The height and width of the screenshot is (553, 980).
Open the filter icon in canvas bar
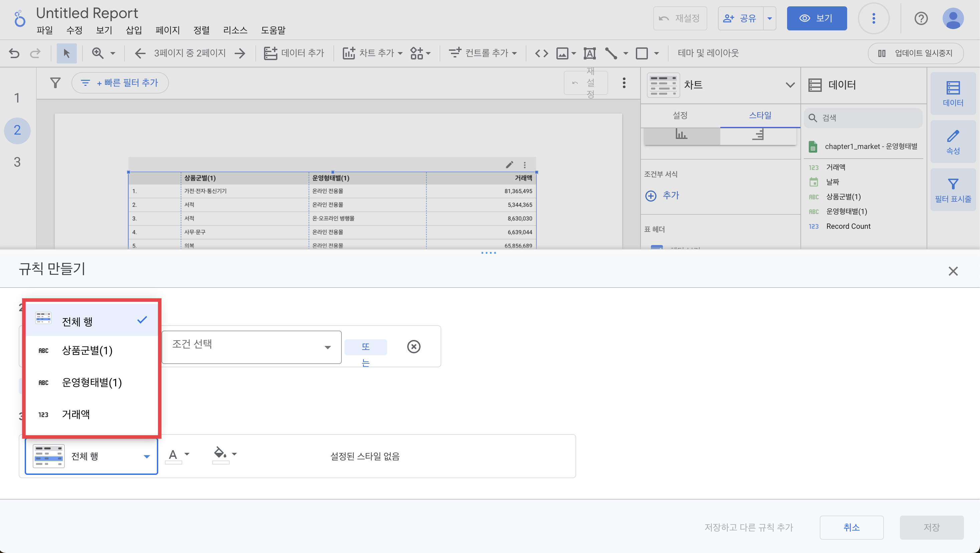(x=55, y=82)
